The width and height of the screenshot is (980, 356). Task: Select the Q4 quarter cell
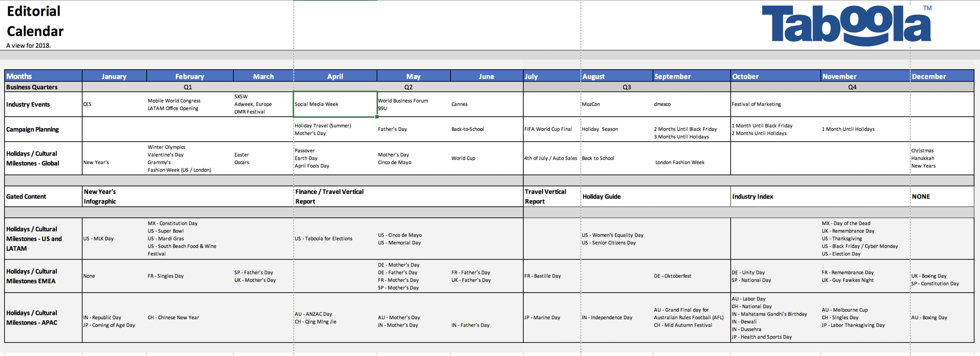click(852, 87)
